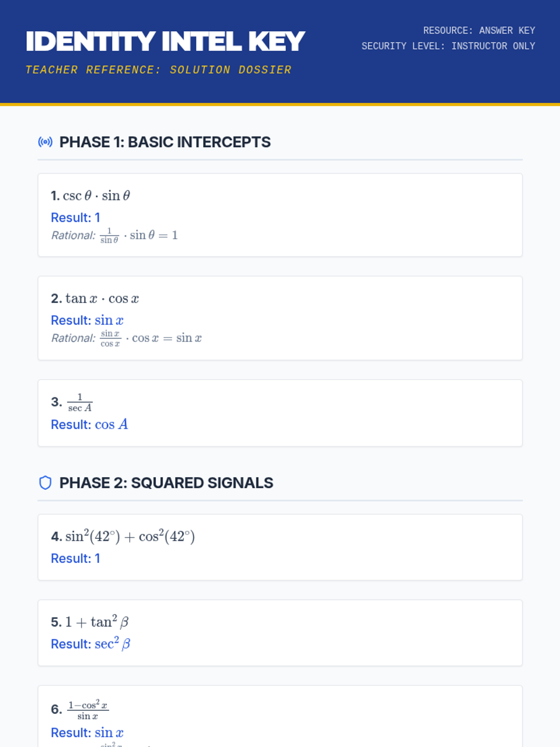Click Result: 1 under problem 1
560x747 pixels.
pos(76,218)
